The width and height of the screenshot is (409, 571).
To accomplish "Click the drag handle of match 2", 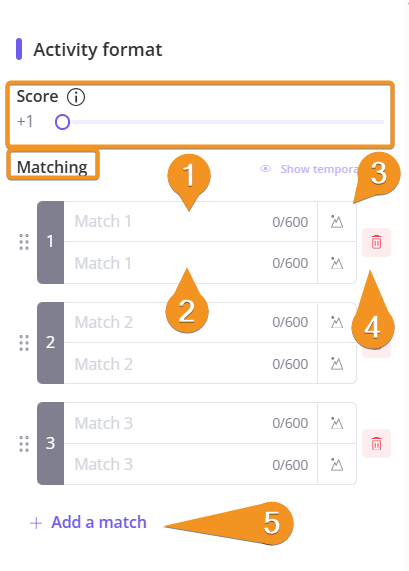I will pos(24,343).
